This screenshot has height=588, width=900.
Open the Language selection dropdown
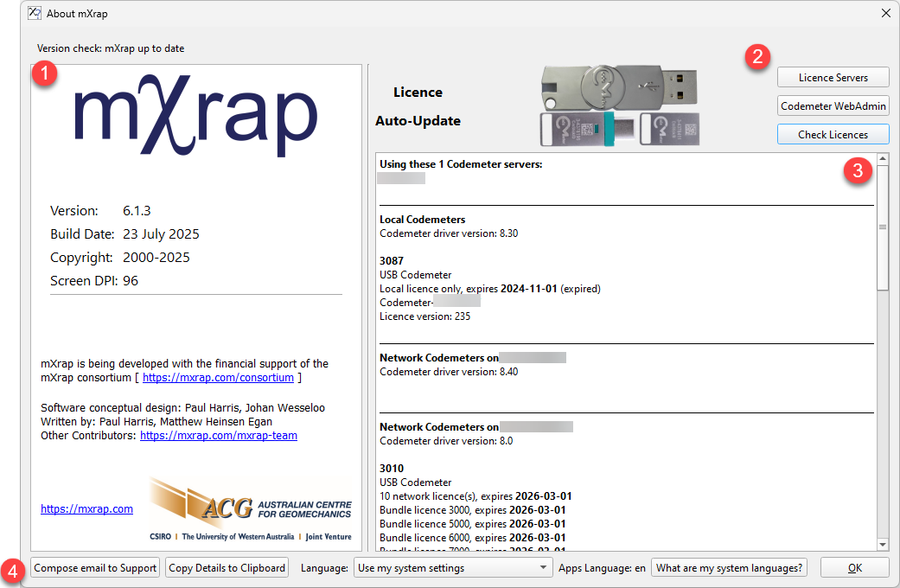click(545, 567)
